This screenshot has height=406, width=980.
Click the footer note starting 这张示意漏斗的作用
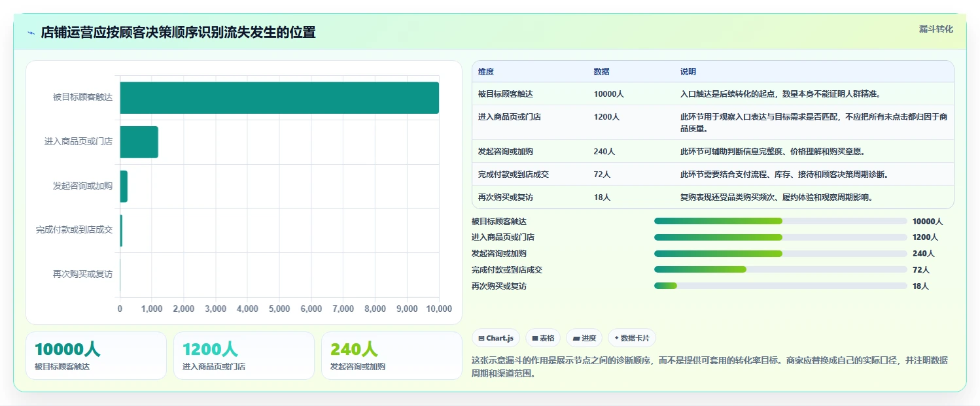point(709,367)
